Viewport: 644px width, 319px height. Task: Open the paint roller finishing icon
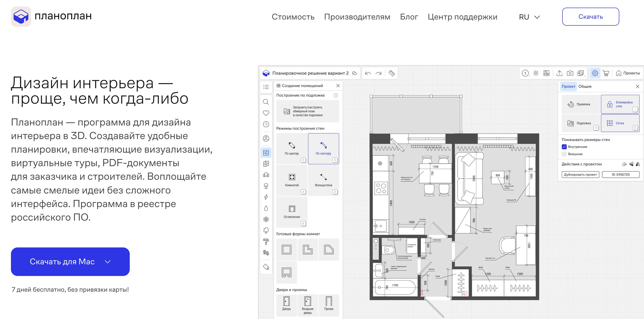click(266, 242)
